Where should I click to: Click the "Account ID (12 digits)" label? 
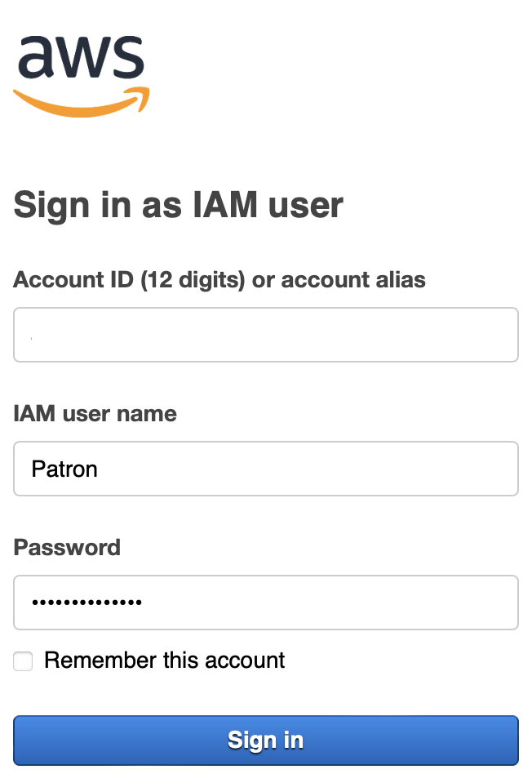coord(131,280)
